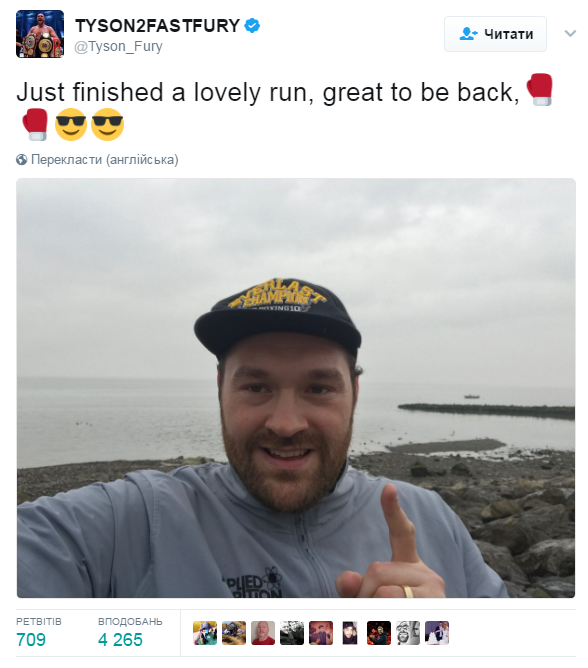Viewport: 588px width, 668px height.
Task: Open second liker avatar in row
Action: tap(234, 633)
